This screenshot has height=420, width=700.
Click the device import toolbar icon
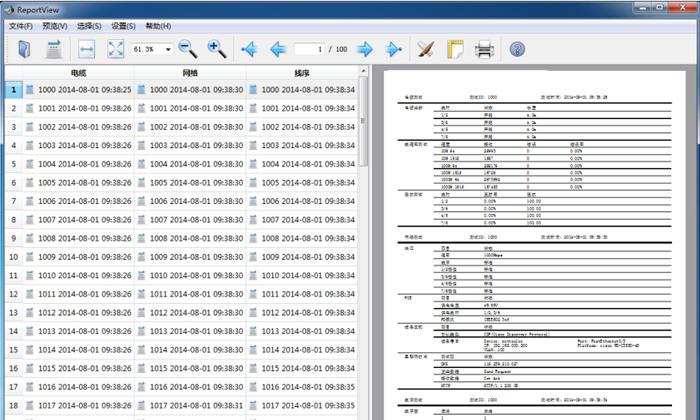click(54, 49)
